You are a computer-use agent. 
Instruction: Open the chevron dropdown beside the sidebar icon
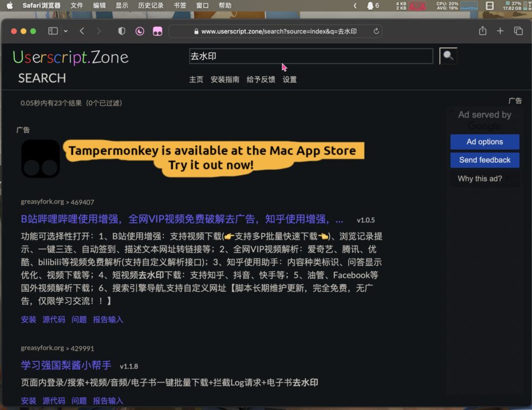point(67,31)
